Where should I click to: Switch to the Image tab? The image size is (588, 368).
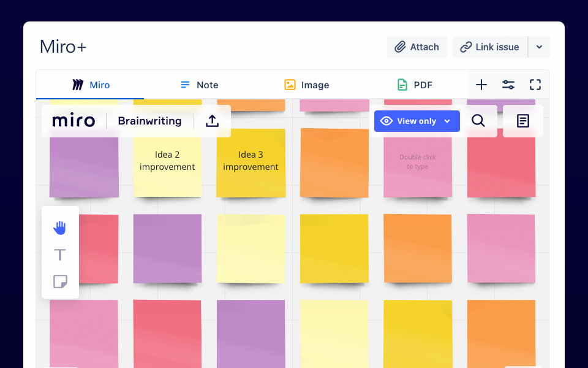(x=306, y=85)
